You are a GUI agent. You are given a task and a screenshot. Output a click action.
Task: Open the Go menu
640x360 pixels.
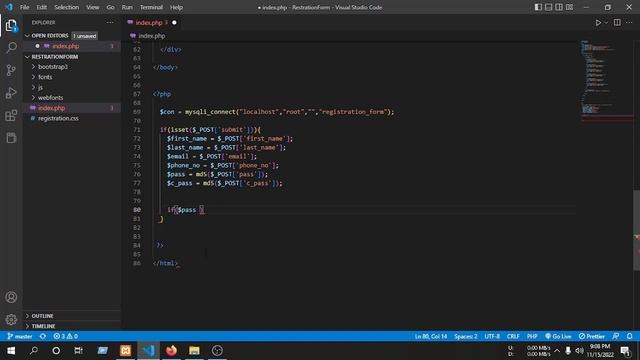110,7
